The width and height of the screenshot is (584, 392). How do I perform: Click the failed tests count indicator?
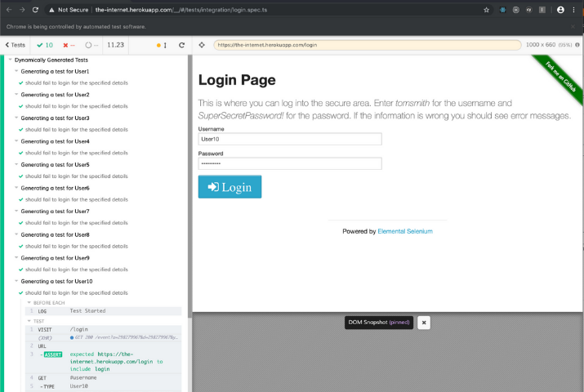coord(70,45)
